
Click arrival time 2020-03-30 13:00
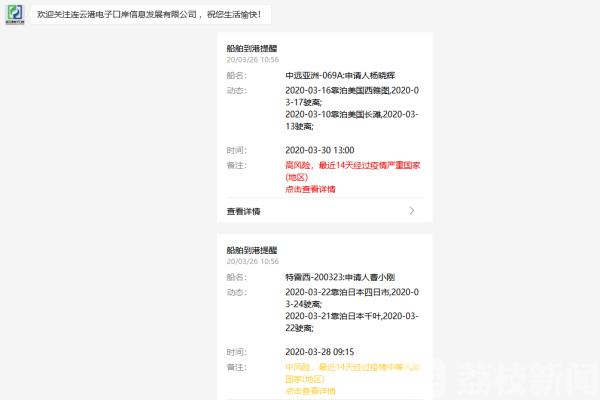click(x=320, y=150)
